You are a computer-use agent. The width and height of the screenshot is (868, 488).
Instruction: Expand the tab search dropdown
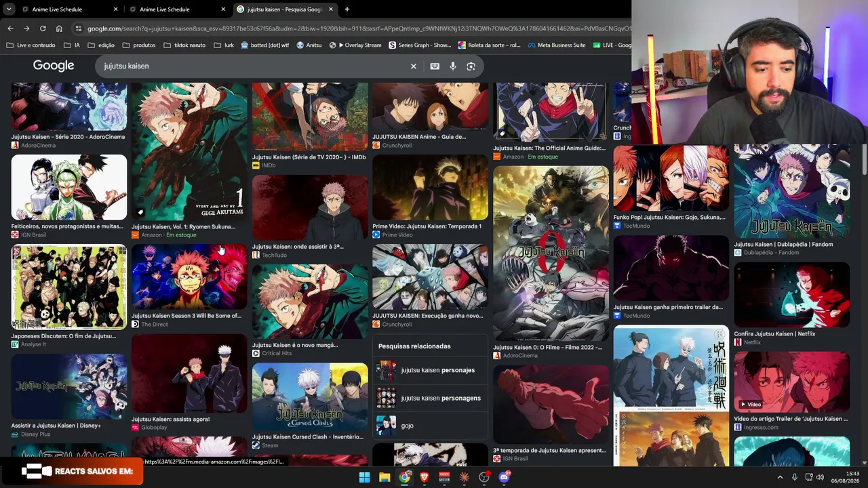(9, 9)
